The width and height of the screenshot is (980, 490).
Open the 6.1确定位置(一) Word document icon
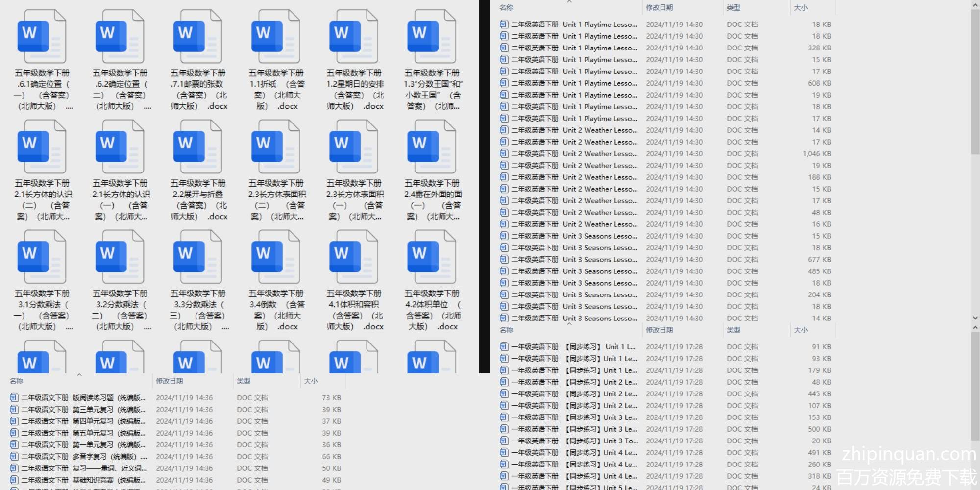tap(42, 37)
